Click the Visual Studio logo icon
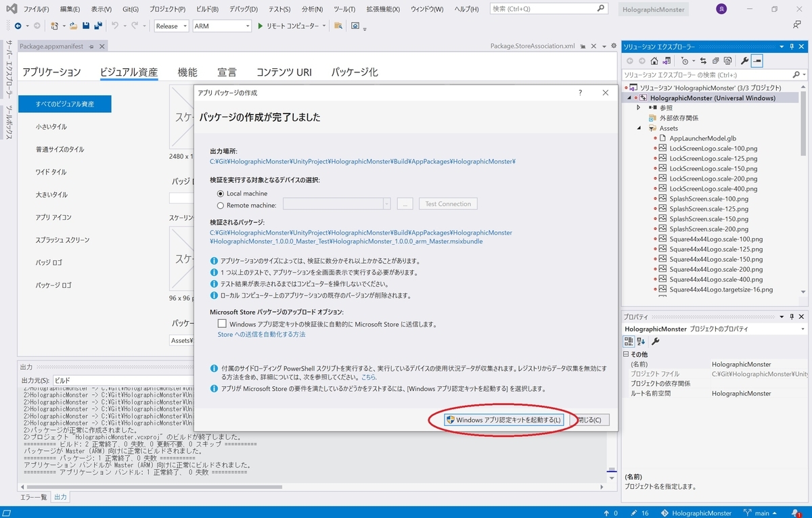This screenshot has width=812, height=518. [10, 9]
